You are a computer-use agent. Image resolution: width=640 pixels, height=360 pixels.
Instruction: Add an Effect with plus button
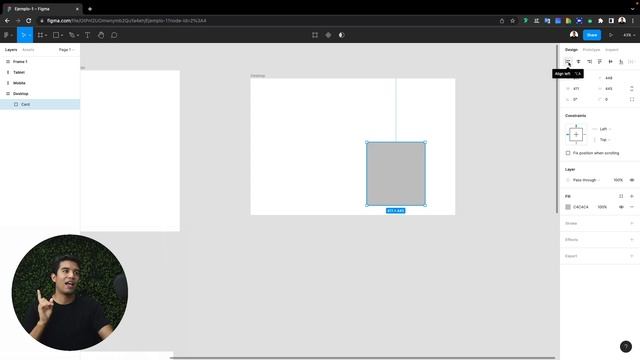click(x=631, y=240)
